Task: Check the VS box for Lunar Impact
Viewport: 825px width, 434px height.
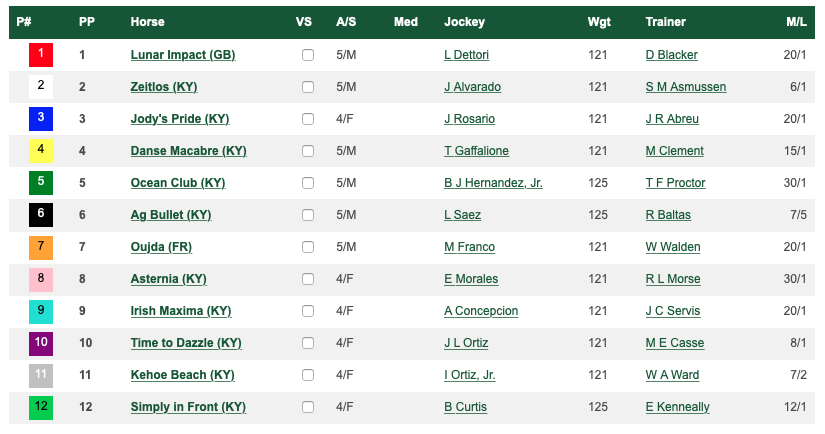Action: tap(308, 55)
